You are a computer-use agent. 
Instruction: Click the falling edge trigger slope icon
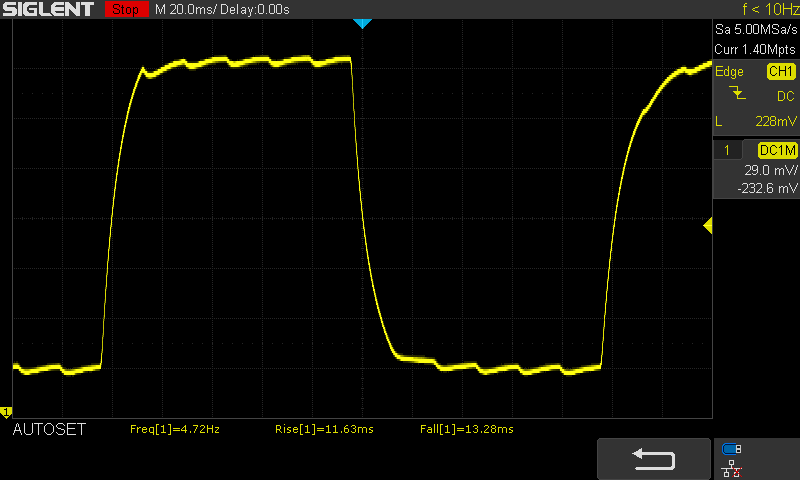[737, 93]
